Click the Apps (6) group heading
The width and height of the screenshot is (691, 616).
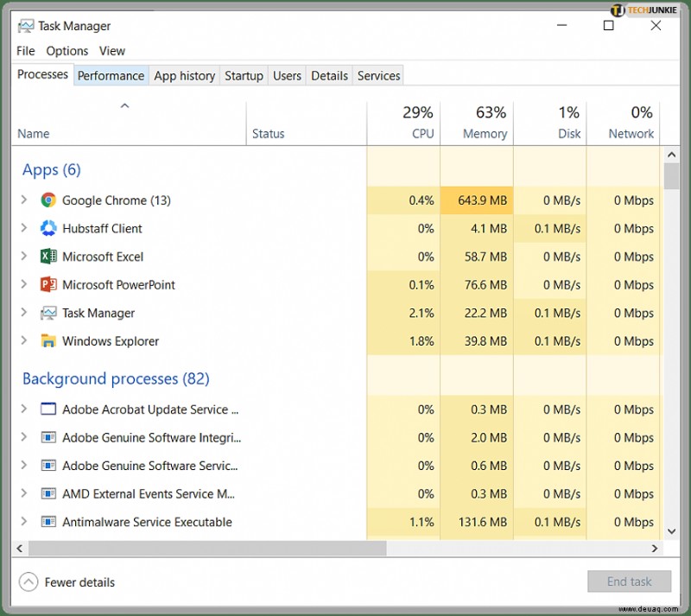pyautogui.click(x=52, y=169)
